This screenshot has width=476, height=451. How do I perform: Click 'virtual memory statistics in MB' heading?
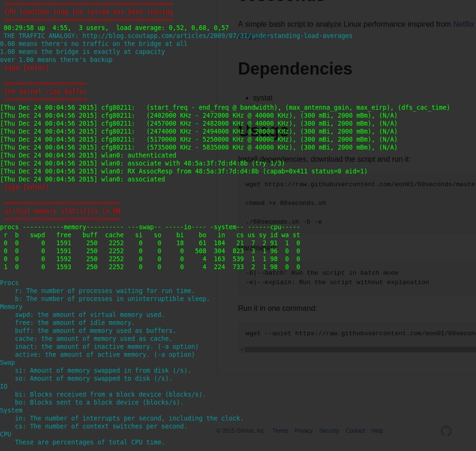click(62, 211)
